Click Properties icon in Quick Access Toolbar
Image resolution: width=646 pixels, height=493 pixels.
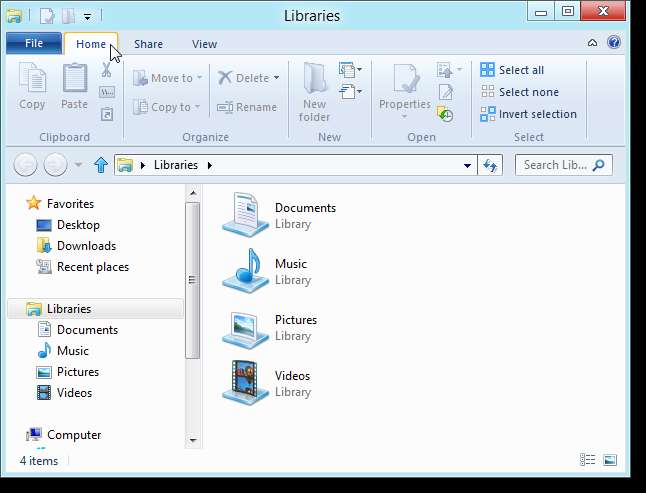click(x=47, y=16)
